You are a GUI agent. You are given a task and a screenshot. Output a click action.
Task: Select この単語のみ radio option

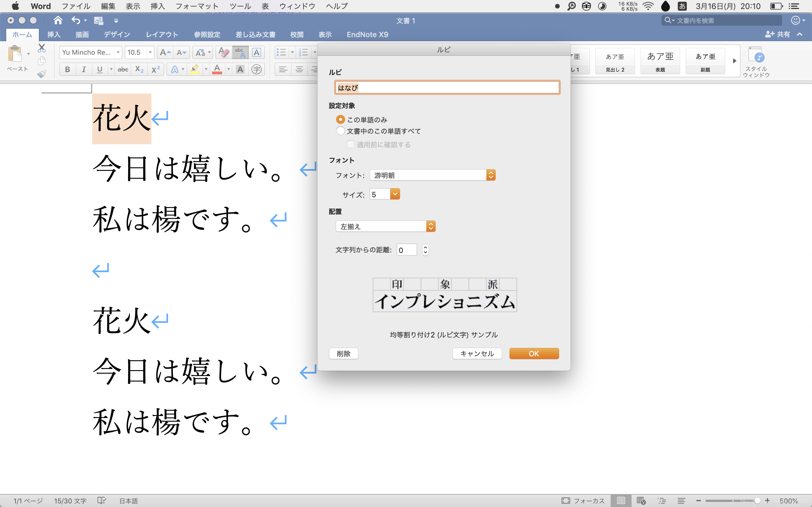click(x=340, y=120)
